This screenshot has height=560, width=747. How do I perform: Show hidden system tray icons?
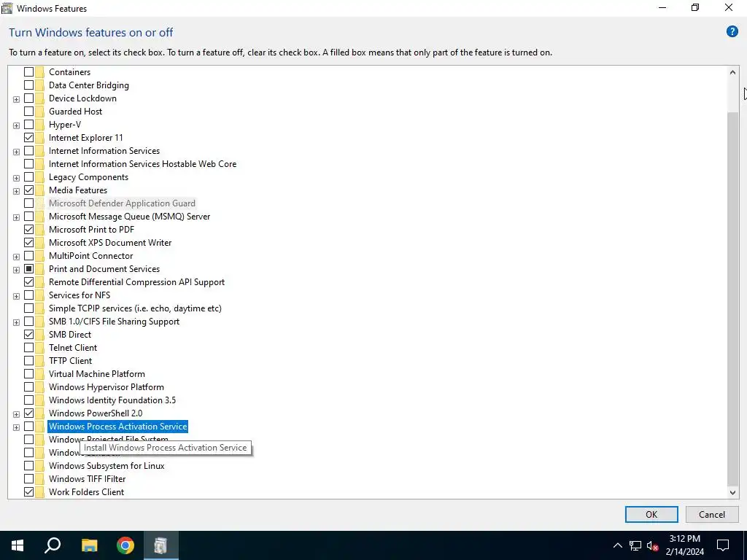pyautogui.click(x=617, y=545)
